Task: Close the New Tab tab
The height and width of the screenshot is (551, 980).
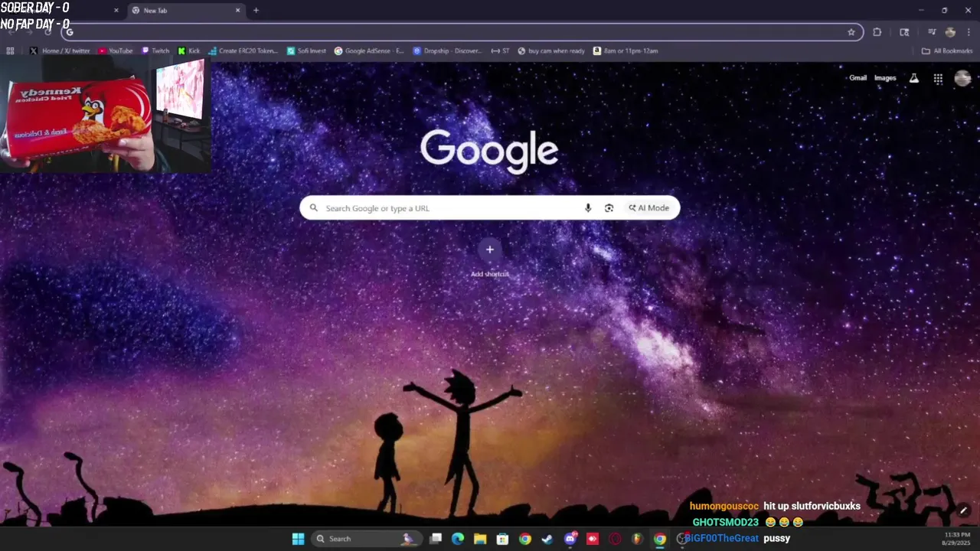Action: (237, 11)
